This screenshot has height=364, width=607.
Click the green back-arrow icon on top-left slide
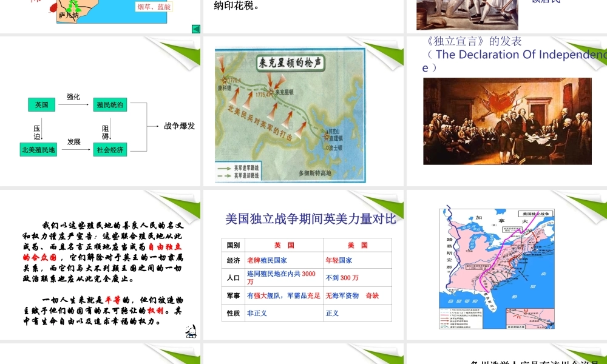coord(196,29)
